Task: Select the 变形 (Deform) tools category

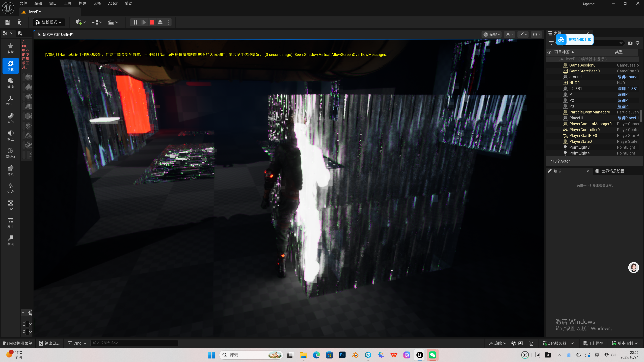Action: coord(11,118)
